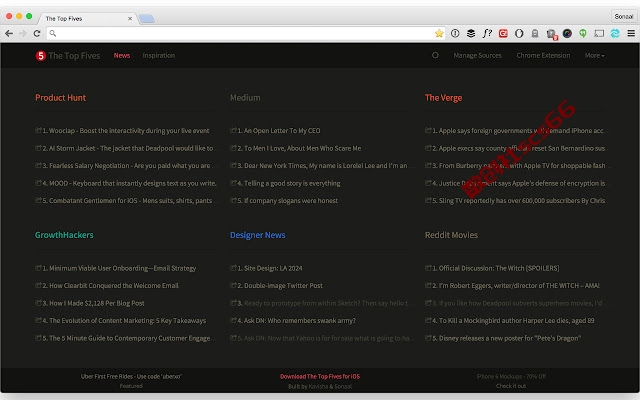Click the blue swirl extension icon

point(615,33)
